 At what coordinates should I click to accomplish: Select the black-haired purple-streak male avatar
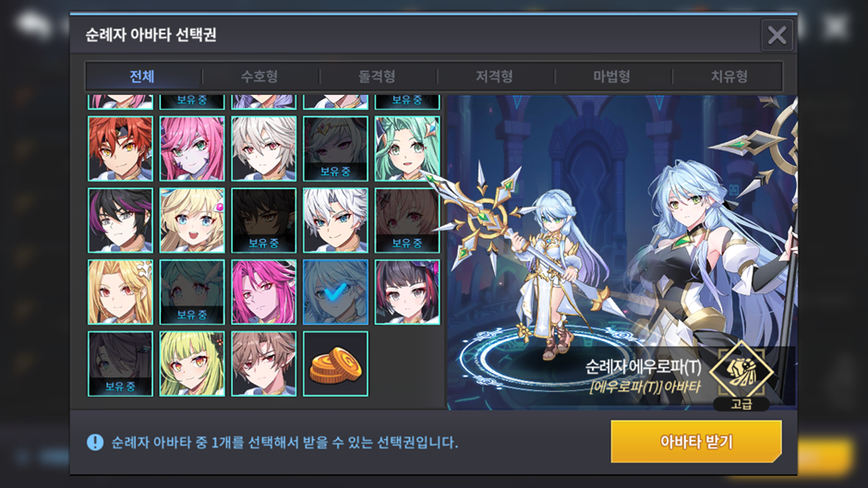pos(120,220)
